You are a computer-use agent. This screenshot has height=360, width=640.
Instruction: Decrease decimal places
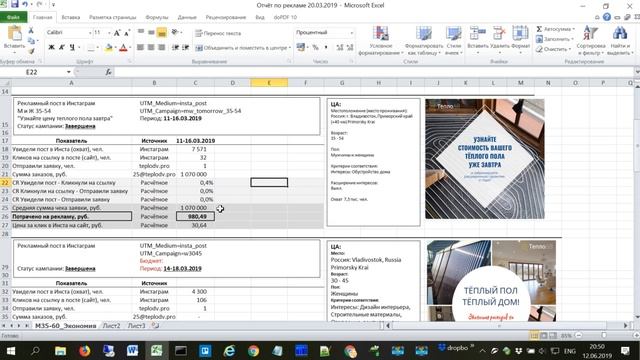pyautogui.click(x=350, y=47)
